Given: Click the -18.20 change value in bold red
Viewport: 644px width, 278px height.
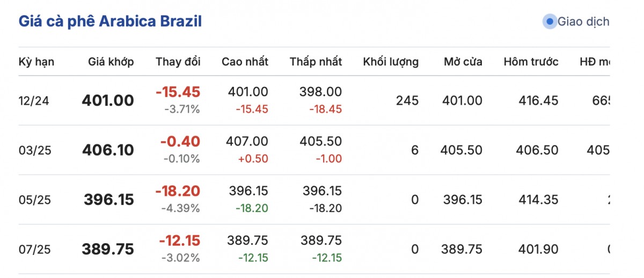Looking at the screenshot, I should point(178,191).
